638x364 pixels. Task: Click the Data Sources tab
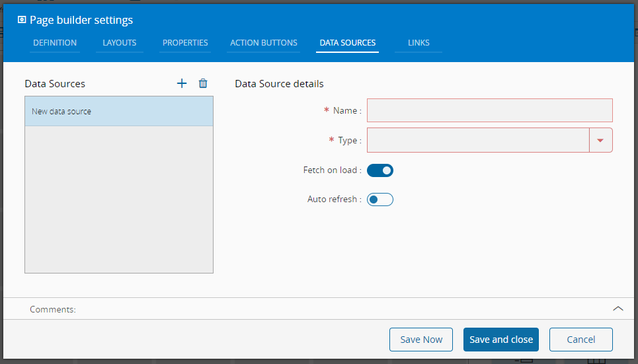[x=347, y=43]
